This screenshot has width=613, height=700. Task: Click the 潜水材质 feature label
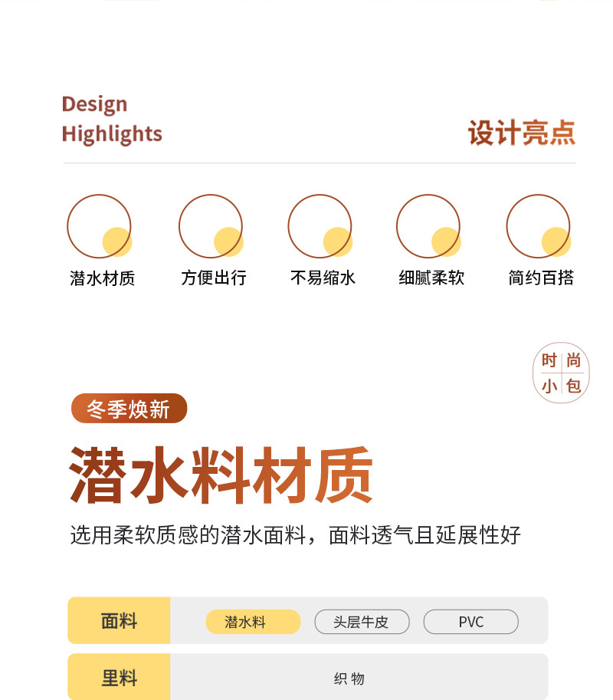(102, 278)
